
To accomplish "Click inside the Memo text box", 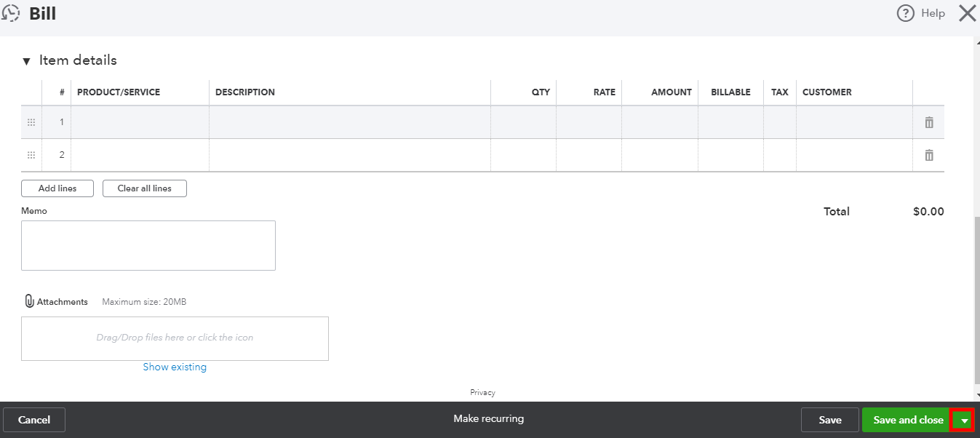I will (x=148, y=244).
